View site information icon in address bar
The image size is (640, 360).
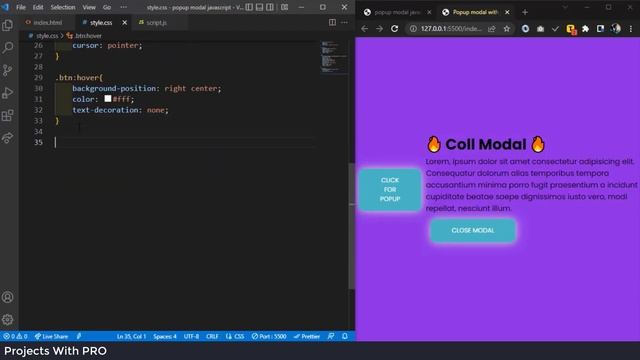pyautogui.click(x=413, y=29)
